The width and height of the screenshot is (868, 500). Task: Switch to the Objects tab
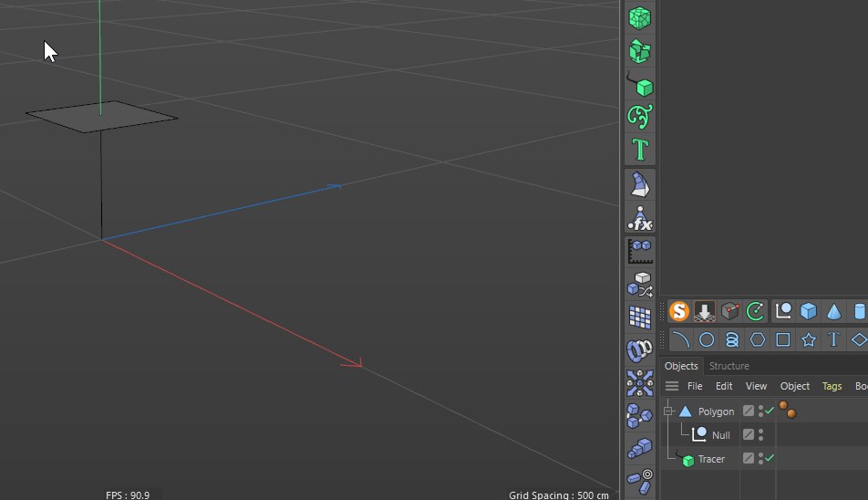pos(681,366)
